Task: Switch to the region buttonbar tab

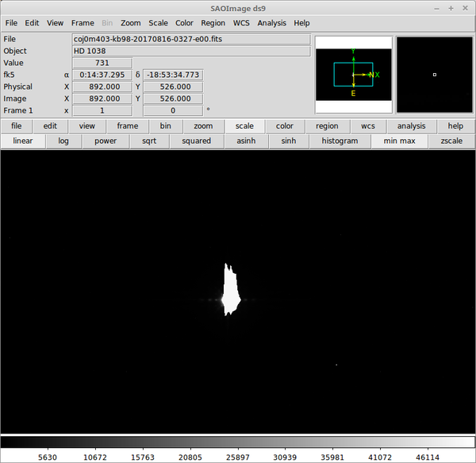Action: (326, 125)
